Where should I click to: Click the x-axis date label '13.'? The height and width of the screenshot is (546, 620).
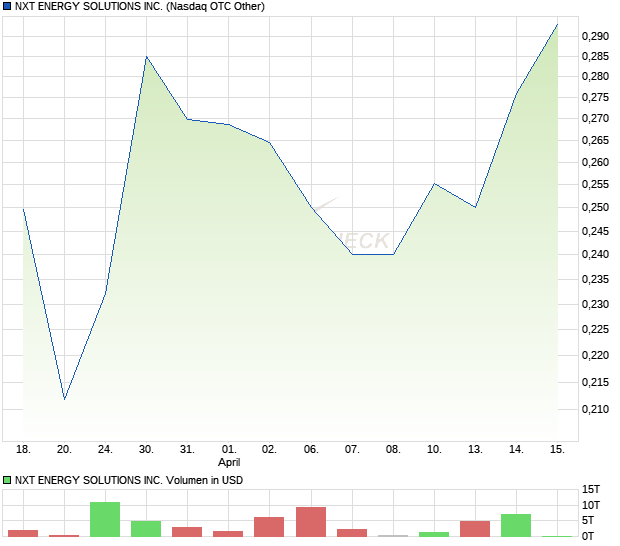point(475,450)
